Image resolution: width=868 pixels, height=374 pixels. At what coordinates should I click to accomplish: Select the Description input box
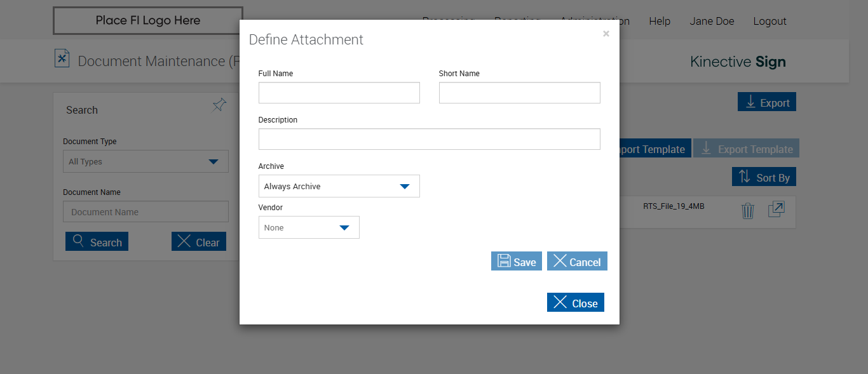click(x=429, y=139)
